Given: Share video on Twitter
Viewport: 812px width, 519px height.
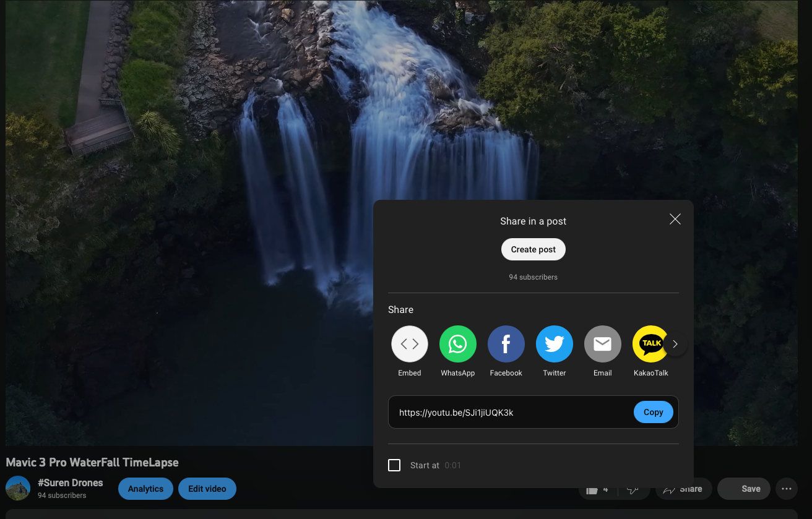Looking at the screenshot, I should click(x=555, y=344).
